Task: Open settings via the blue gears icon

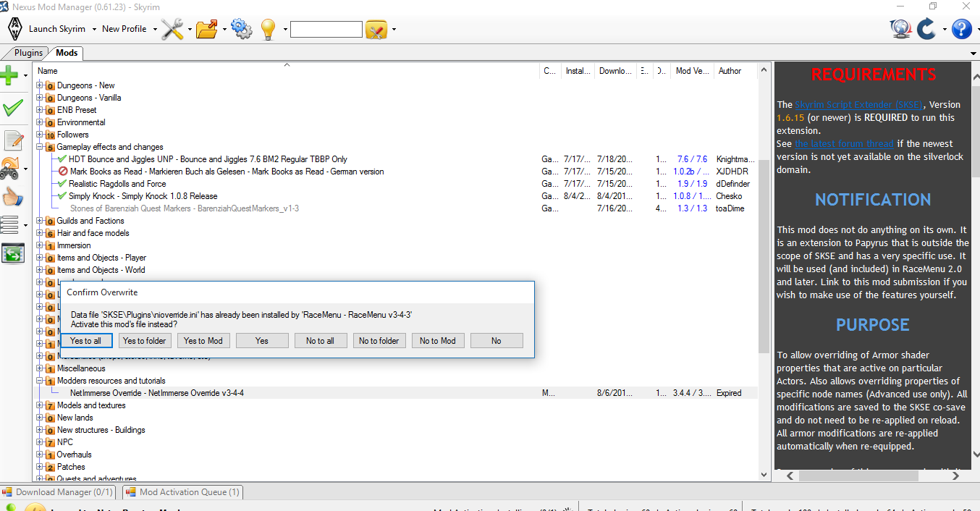Action: (x=241, y=29)
